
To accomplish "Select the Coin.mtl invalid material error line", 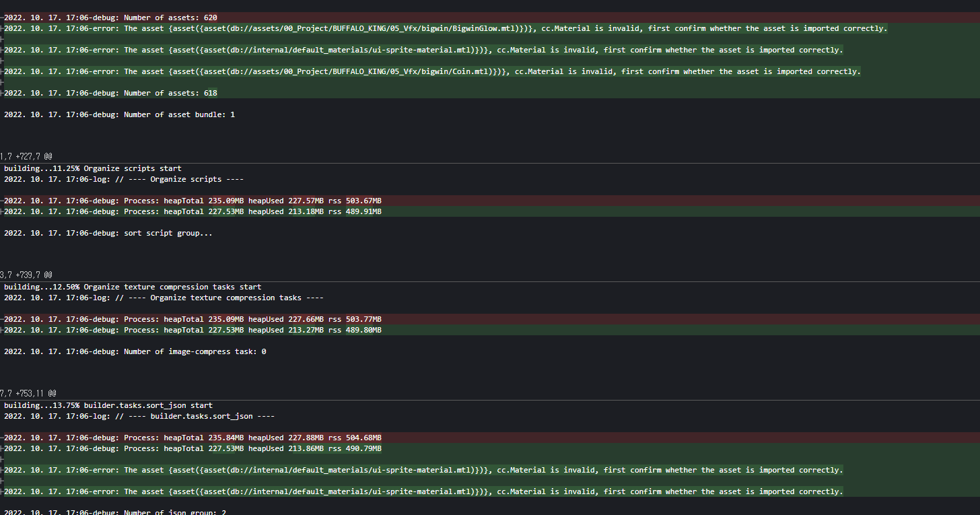I will (x=432, y=71).
